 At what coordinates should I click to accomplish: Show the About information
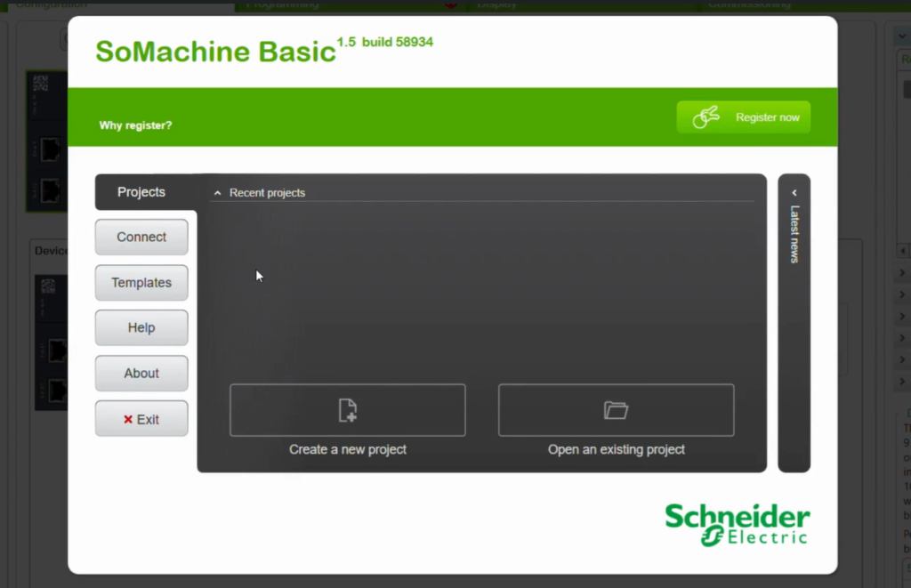[x=141, y=374]
